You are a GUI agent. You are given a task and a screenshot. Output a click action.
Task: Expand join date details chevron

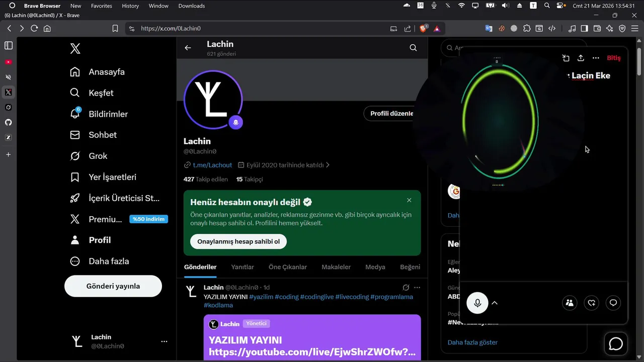328,165
